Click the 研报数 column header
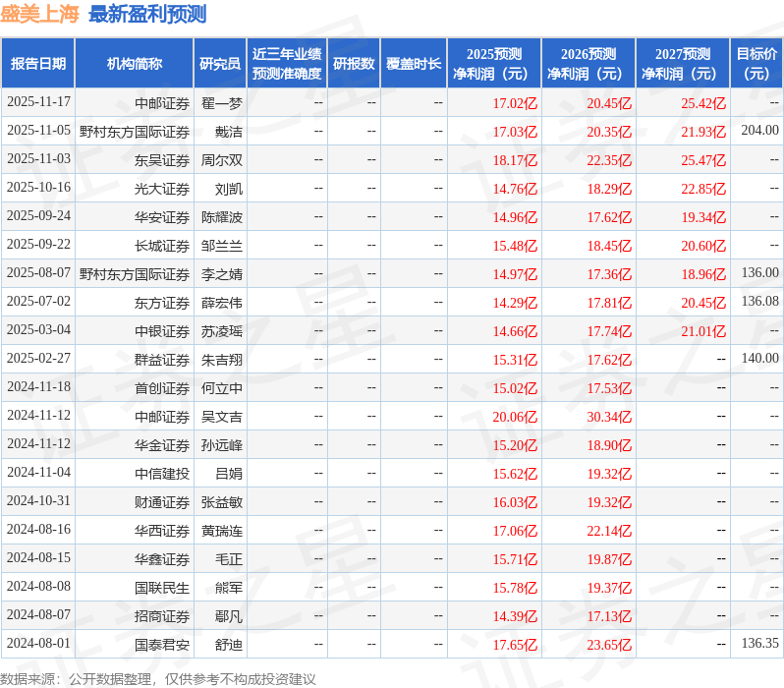 [x=354, y=64]
